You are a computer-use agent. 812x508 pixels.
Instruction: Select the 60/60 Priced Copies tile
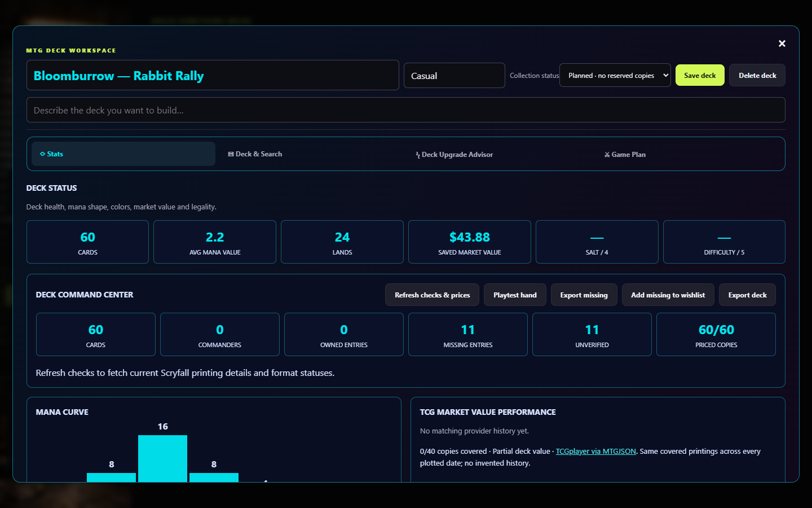716,335
